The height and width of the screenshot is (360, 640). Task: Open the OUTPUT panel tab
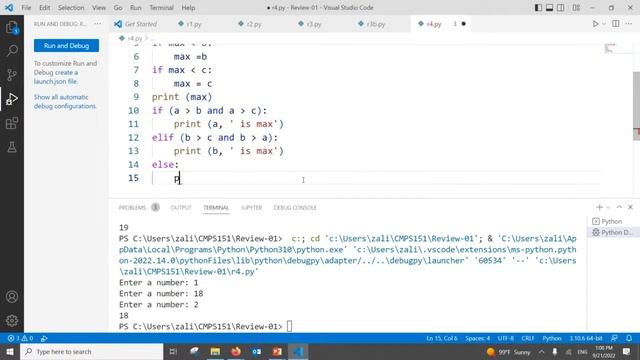(x=181, y=207)
